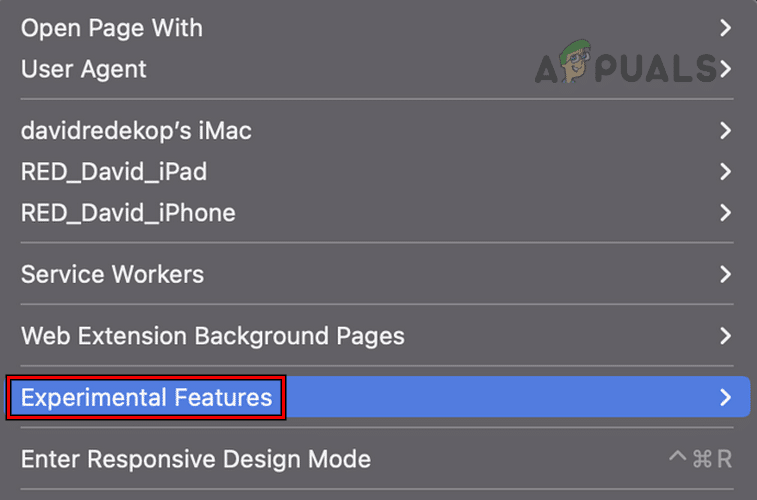Open the User Agent menu item

click(x=84, y=69)
